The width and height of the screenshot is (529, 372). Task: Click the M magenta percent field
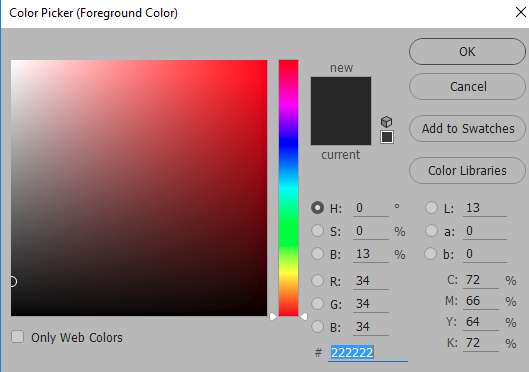pos(481,301)
